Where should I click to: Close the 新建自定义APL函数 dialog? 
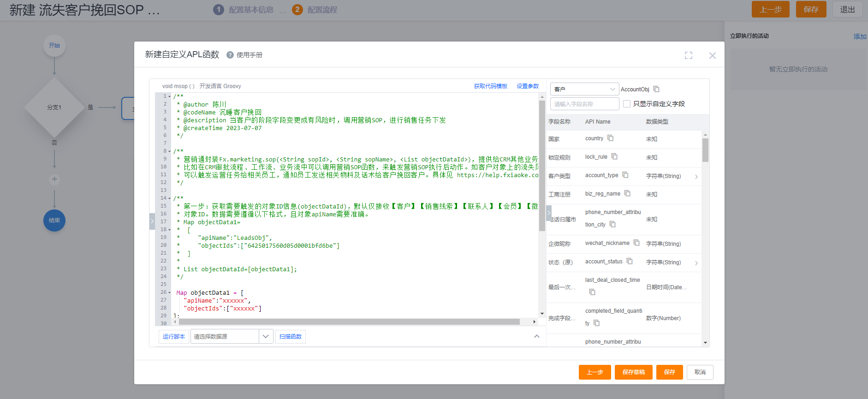pos(713,55)
